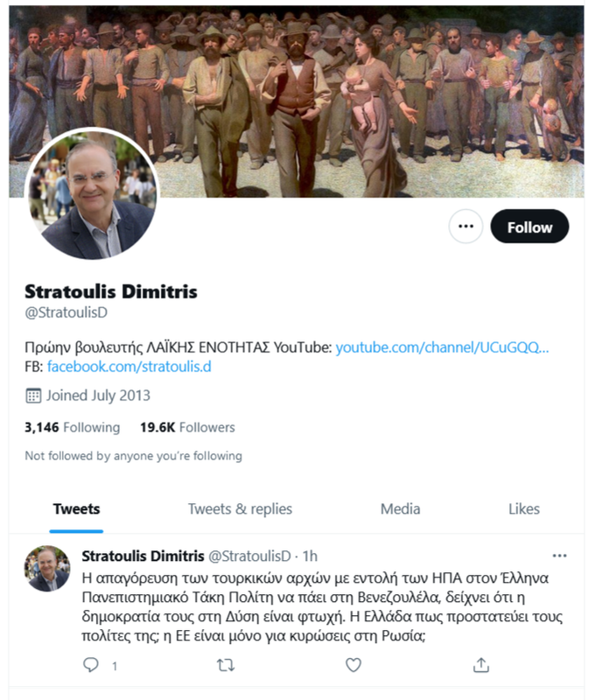Follow Stratoulis Dimitris
Screen dimensions: 609x700
(529, 227)
